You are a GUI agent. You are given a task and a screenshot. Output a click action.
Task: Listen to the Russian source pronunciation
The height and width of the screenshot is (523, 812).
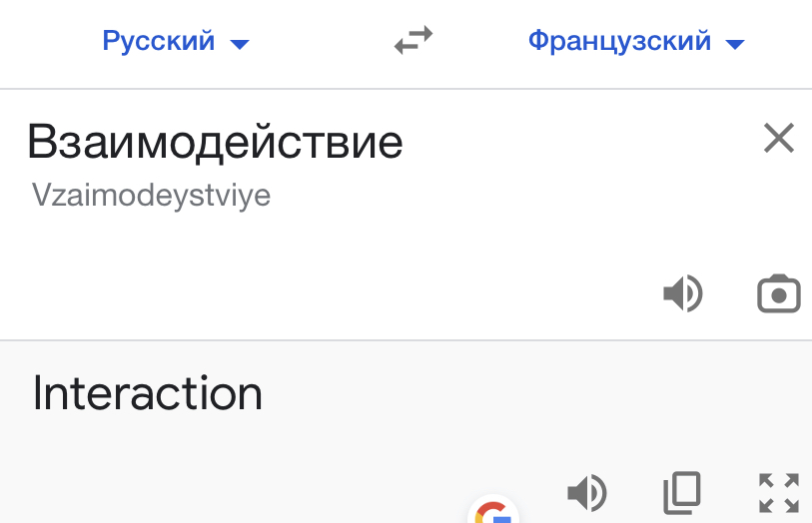pos(683,294)
